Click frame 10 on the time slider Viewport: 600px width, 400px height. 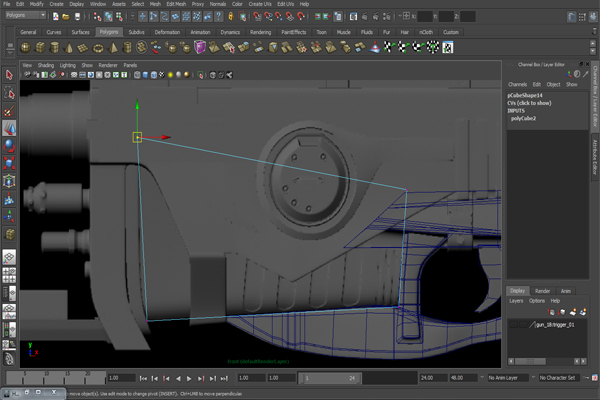(x=46, y=378)
